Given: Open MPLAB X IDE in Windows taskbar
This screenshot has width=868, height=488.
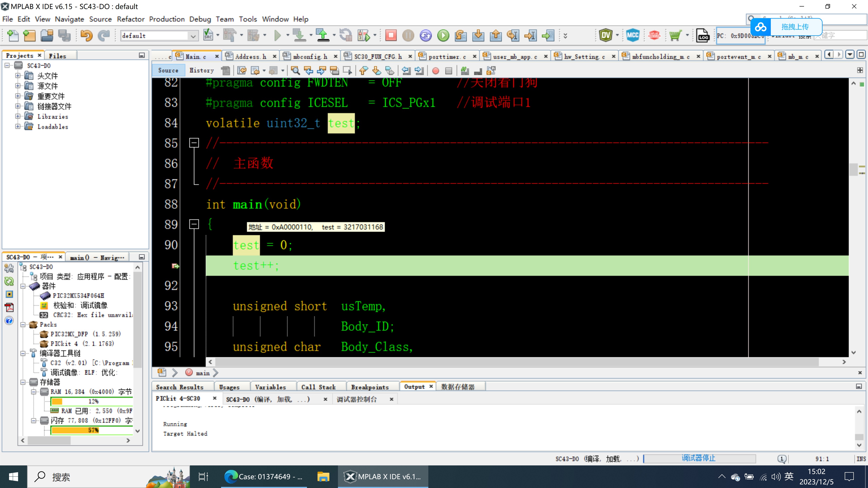Looking at the screenshot, I should (383, 476).
